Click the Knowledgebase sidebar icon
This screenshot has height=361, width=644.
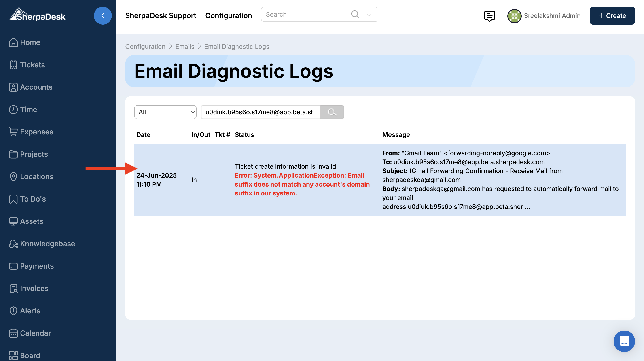[13, 244]
